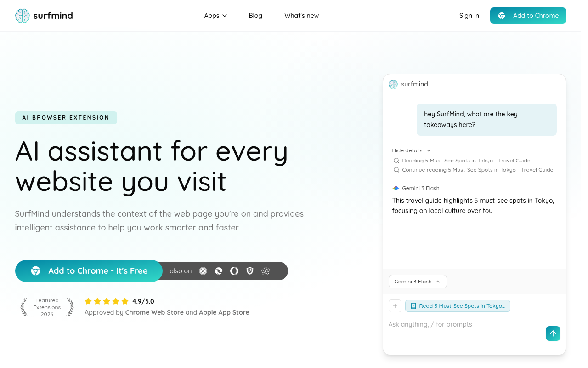The image size is (588, 368).
Task: Collapse the Hide details section
Action: pyautogui.click(x=412, y=150)
